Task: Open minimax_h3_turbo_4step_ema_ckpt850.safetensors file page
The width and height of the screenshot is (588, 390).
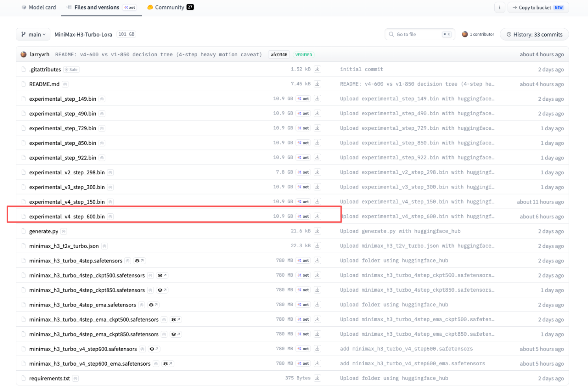Action: [94, 335]
